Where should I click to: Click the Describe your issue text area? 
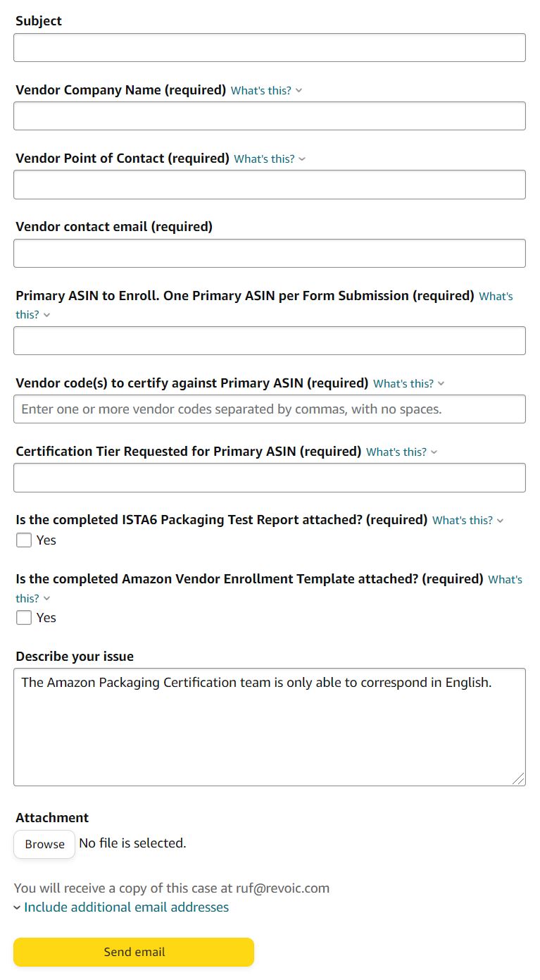(x=270, y=726)
